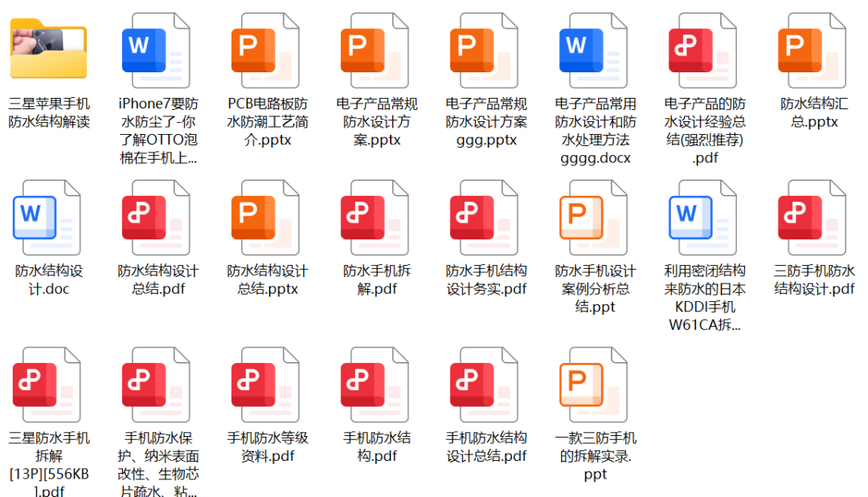Viewport: 868px width, 497px height.
Task: Open 防水手机设计案例分析总结.ppt icon
Action: click(594, 216)
